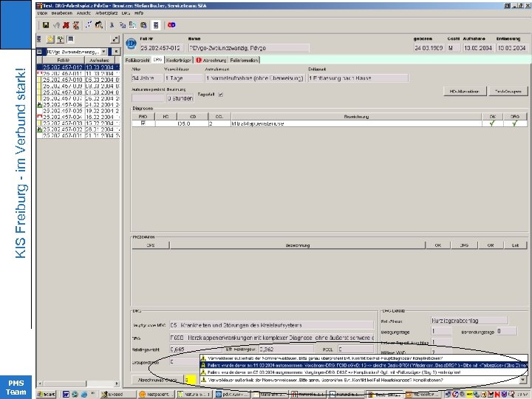Click the Kurzliegerabschlag field
Screen dimensions: 532x399
click(470, 321)
